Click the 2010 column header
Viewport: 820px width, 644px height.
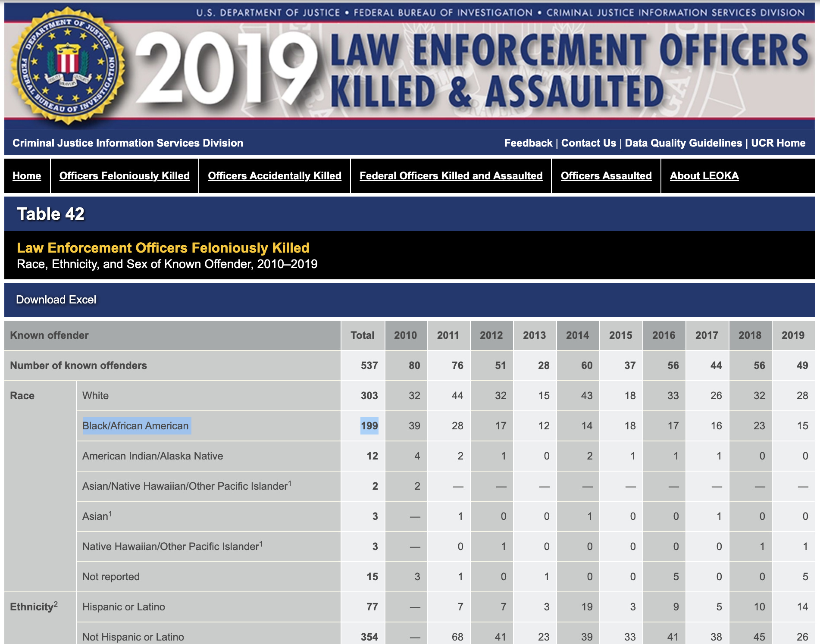pos(405,335)
